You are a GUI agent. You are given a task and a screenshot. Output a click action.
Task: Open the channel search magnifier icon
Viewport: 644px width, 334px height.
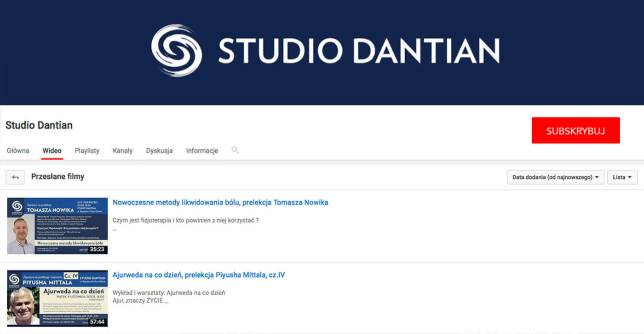pyautogui.click(x=235, y=150)
